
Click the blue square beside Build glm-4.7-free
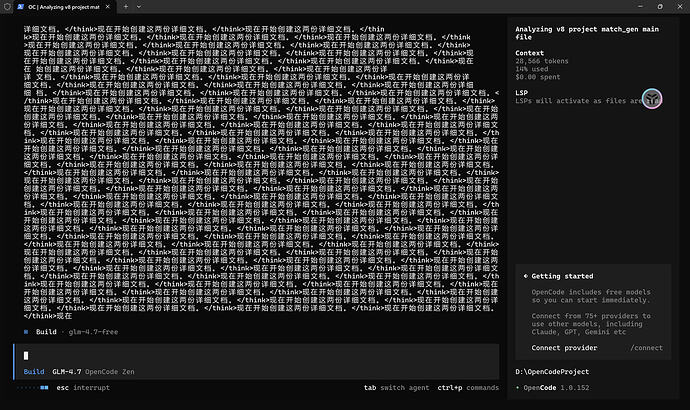point(26,332)
